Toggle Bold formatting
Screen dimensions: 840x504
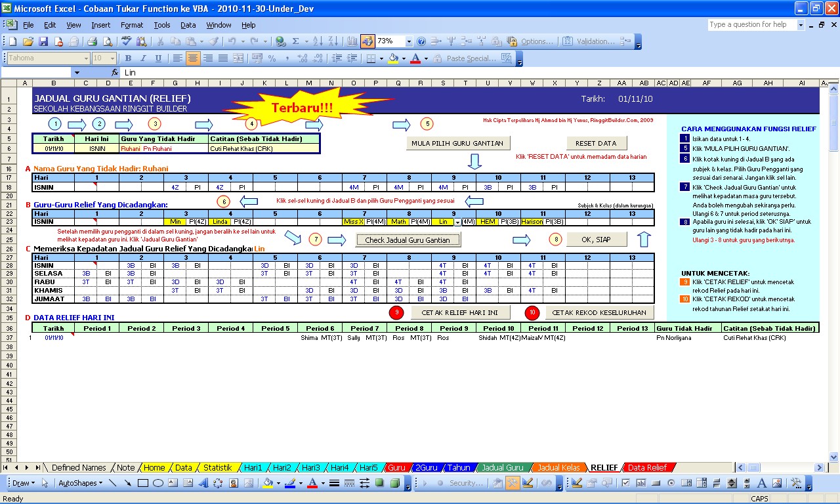pos(129,58)
